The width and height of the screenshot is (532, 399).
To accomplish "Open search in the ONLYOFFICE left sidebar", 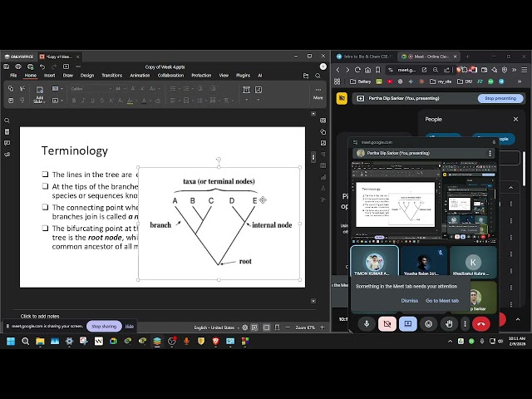I will click(x=7, y=121).
